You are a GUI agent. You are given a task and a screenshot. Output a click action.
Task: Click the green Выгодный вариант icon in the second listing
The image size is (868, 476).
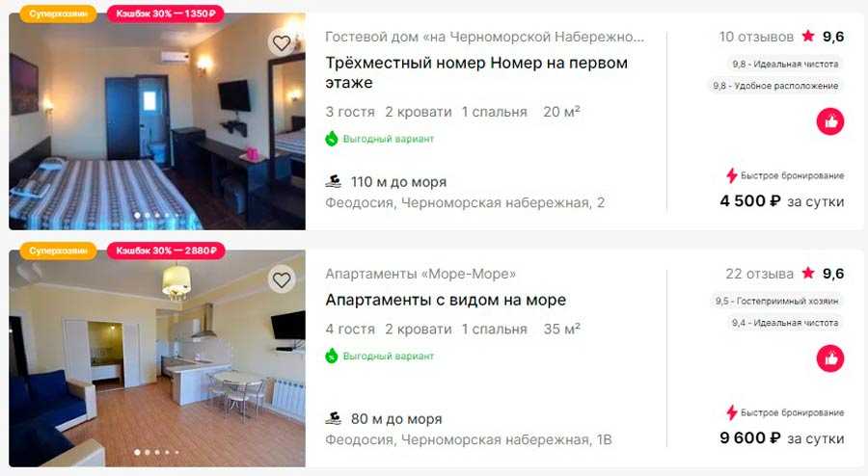332,356
